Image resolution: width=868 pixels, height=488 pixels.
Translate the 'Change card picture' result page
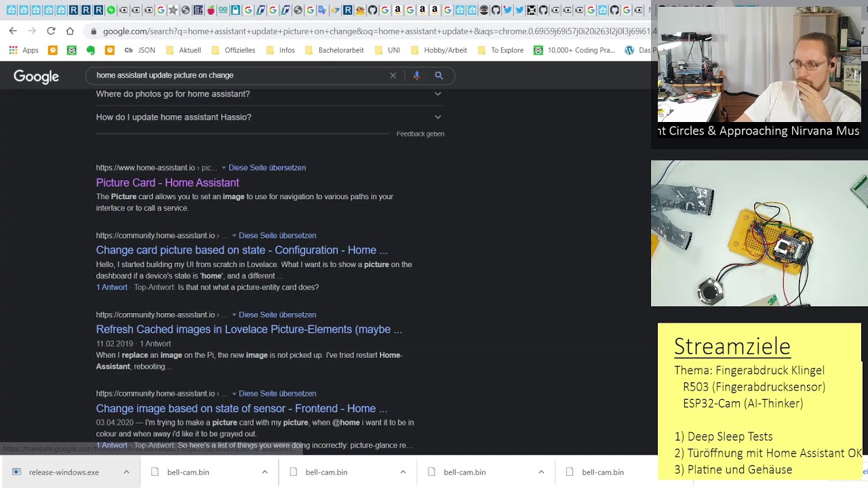pos(277,235)
